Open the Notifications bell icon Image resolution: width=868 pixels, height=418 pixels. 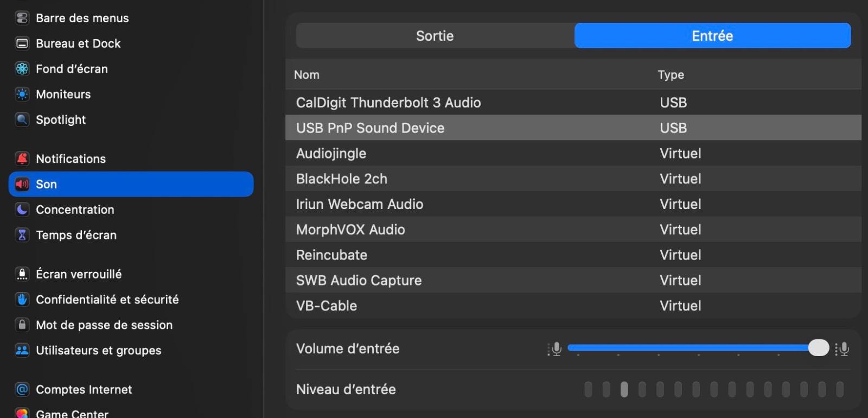tap(22, 159)
